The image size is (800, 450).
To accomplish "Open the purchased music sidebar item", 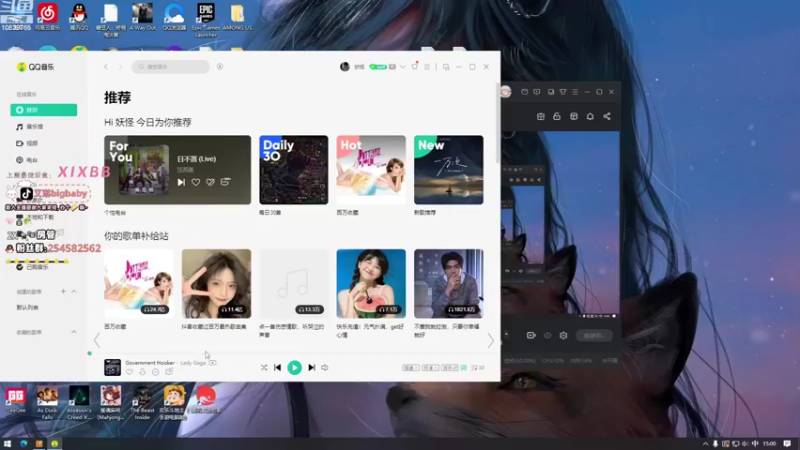I will click(32, 267).
